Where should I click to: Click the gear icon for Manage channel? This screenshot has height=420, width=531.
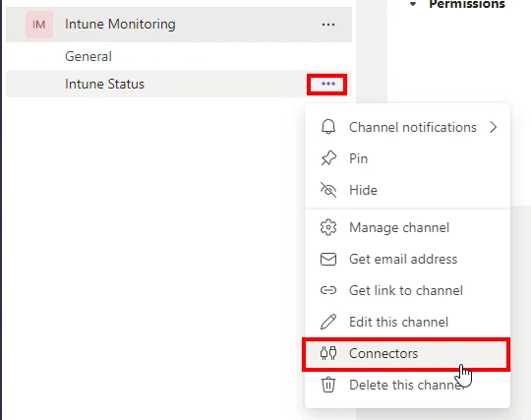point(328,227)
